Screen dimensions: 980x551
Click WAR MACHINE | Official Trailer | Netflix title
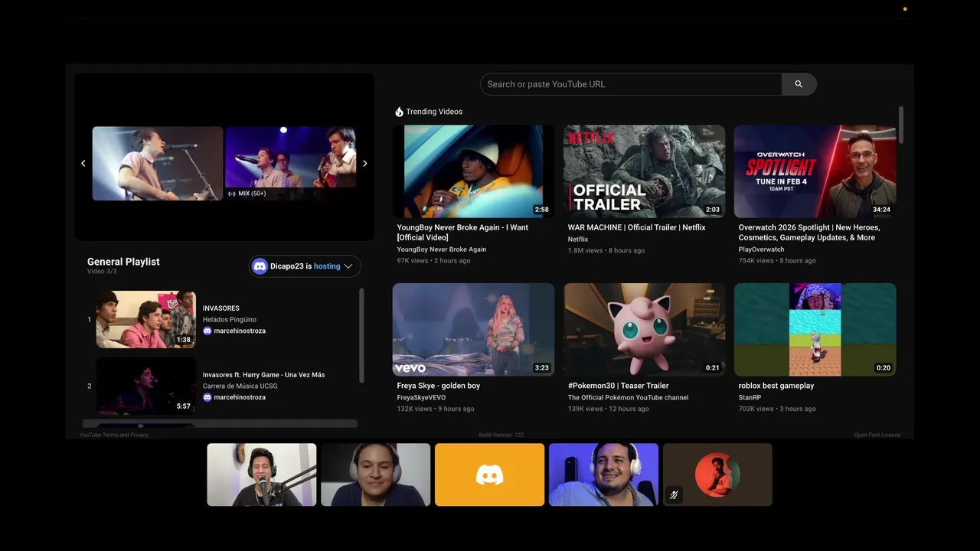click(x=637, y=227)
